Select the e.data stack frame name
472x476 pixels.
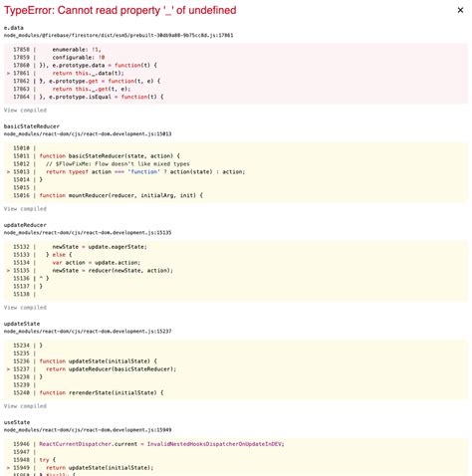pos(14,28)
